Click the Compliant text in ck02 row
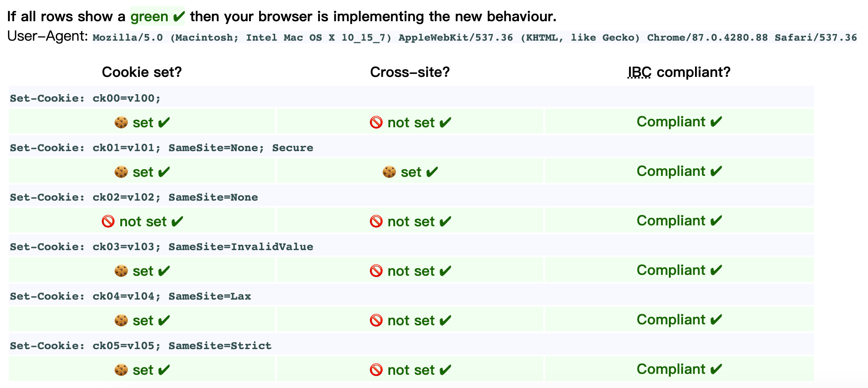This screenshot has height=388, width=868. [x=671, y=221]
